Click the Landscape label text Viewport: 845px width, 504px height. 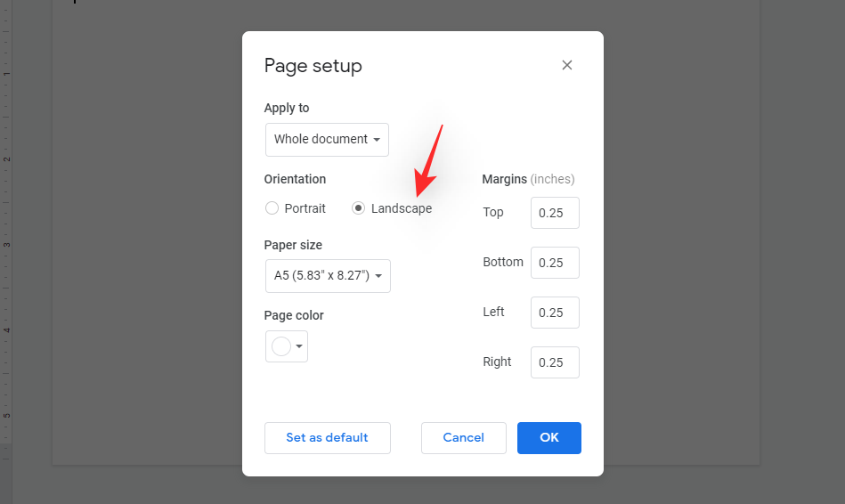click(402, 208)
